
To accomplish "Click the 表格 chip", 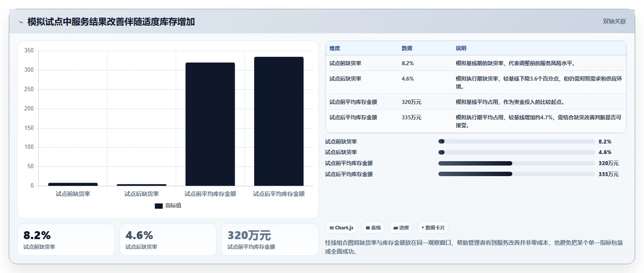I will pos(373,228).
